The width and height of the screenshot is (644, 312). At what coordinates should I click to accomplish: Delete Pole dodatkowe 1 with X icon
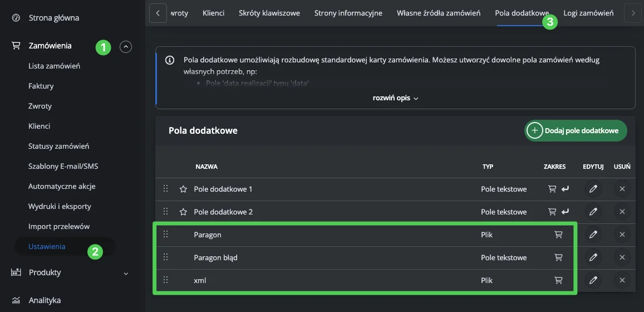(622, 189)
